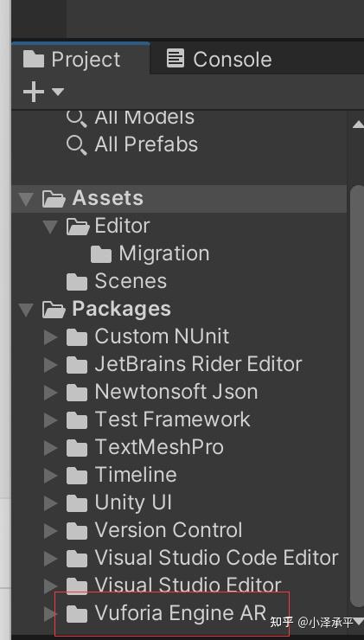364x640 pixels.
Task: Collapse the Packages root triangle
Action: click(x=26, y=310)
